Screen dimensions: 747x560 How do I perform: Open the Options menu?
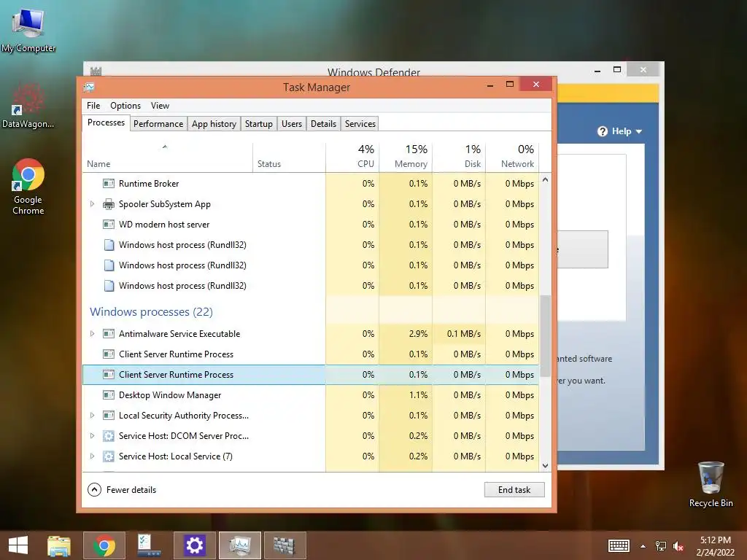coord(125,106)
